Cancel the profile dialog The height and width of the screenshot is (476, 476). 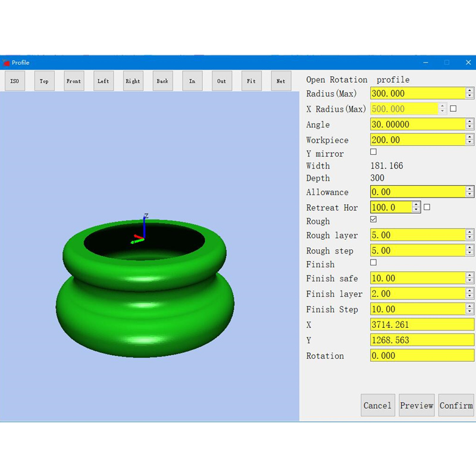point(378,405)
